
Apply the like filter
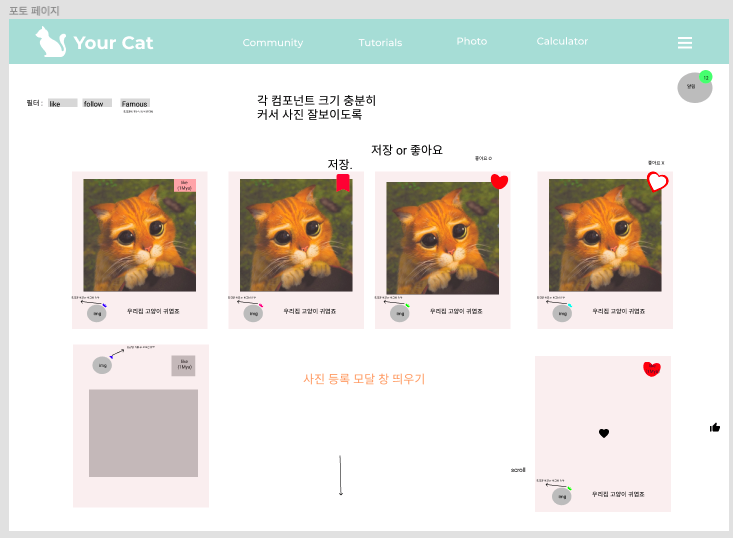[63, 103]
